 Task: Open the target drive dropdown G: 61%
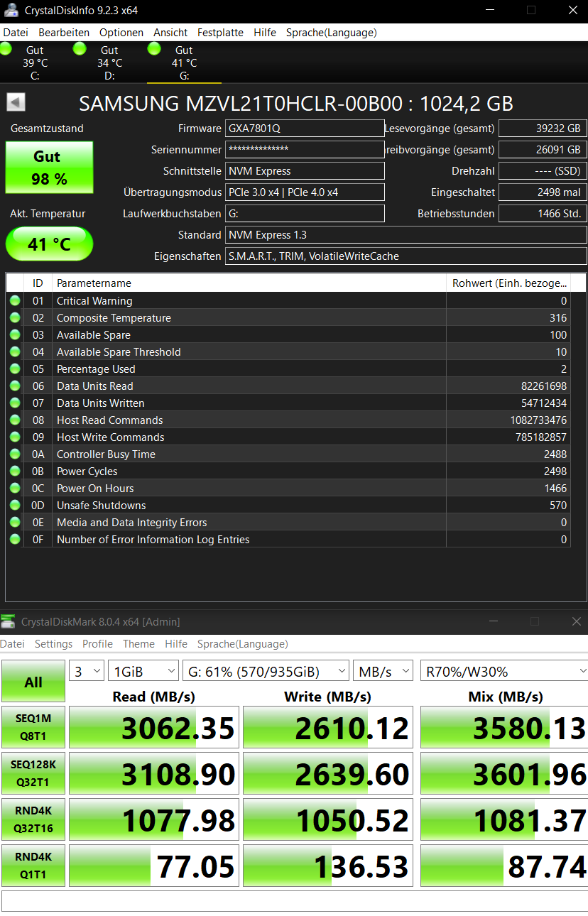point(266,671)
